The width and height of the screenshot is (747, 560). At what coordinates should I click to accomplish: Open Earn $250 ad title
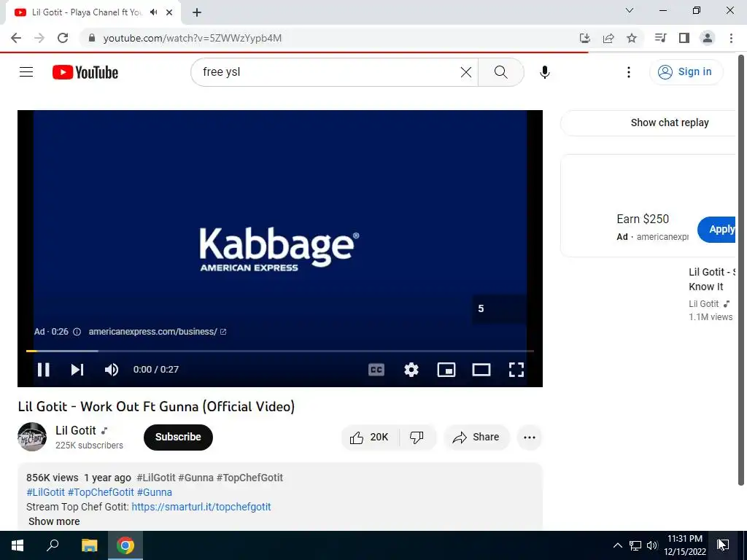(643, 219)
